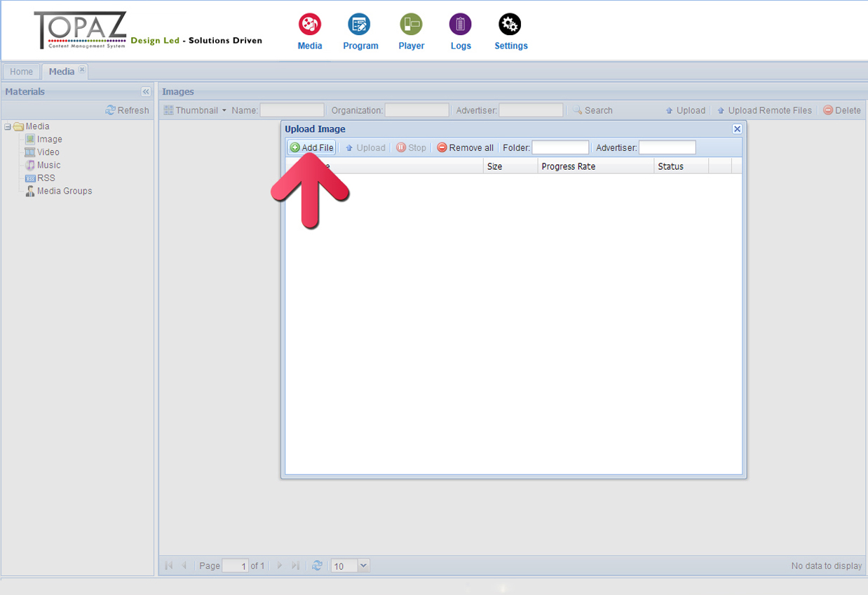868x595 pixels.
Task: Refresh the Materials tree
Action: [x=128, y=110]
